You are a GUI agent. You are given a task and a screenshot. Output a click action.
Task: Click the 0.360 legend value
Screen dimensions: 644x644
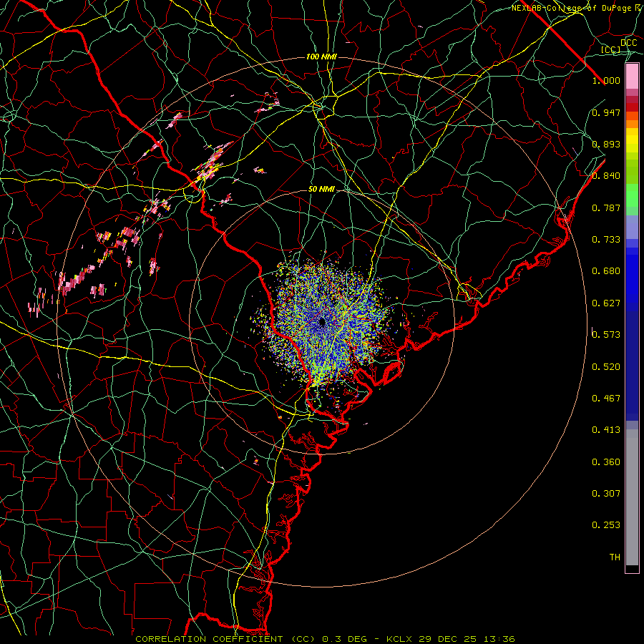coord(606,462)
